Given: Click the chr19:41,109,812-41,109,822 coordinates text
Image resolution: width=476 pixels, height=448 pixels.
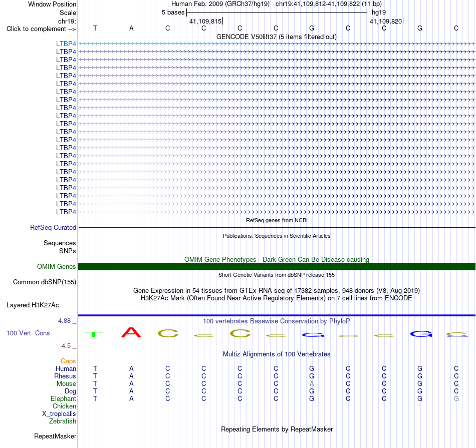Looking at the screenshot, I should (x=329, y=4).
